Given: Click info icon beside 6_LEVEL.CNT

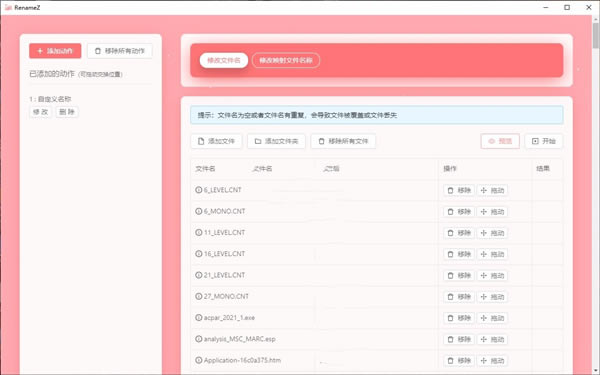Looking at the screenshot, I should [199, 190].
